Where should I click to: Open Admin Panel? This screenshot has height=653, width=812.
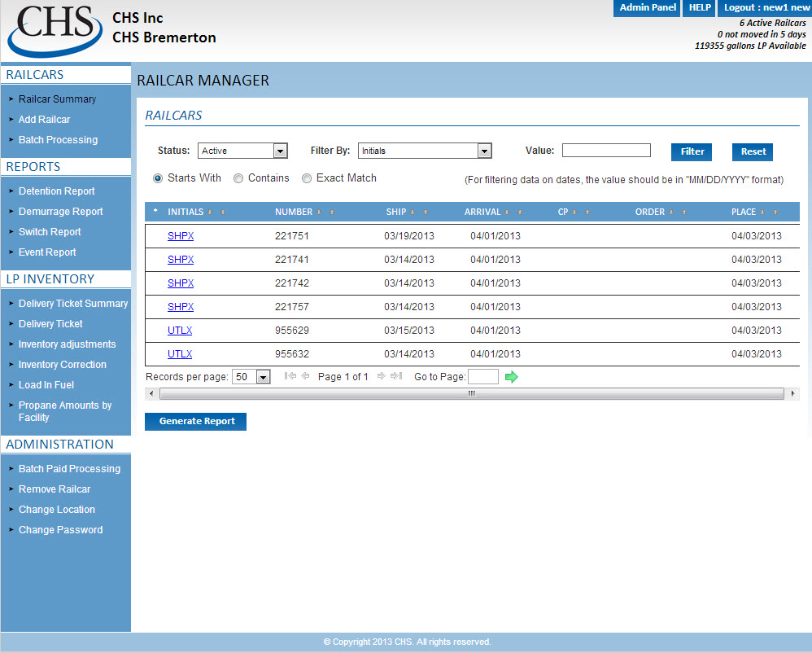click(x=648, y=8)
